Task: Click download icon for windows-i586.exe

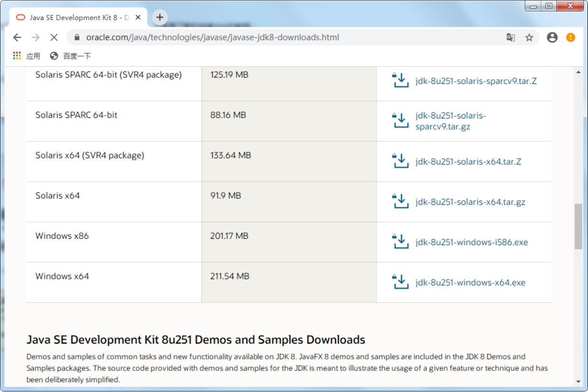Action: (x=401, y=242)
